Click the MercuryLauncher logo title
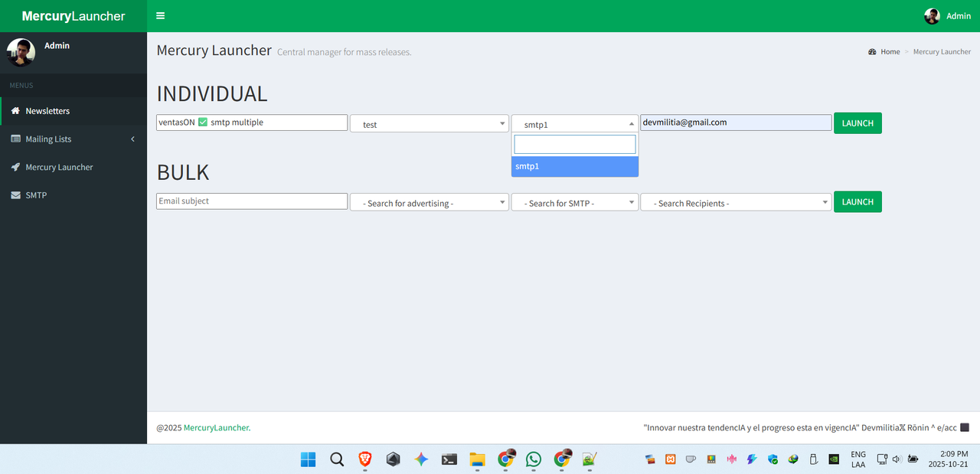 click(73, 16)
